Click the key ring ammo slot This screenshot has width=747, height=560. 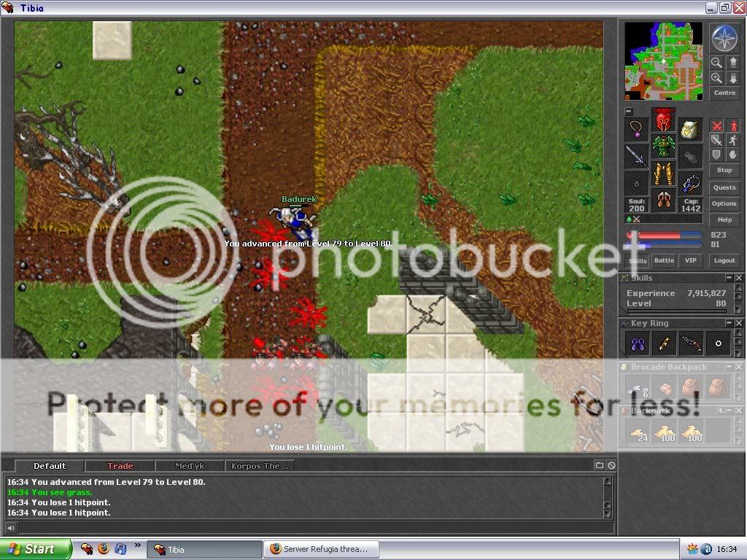(690, 183)
